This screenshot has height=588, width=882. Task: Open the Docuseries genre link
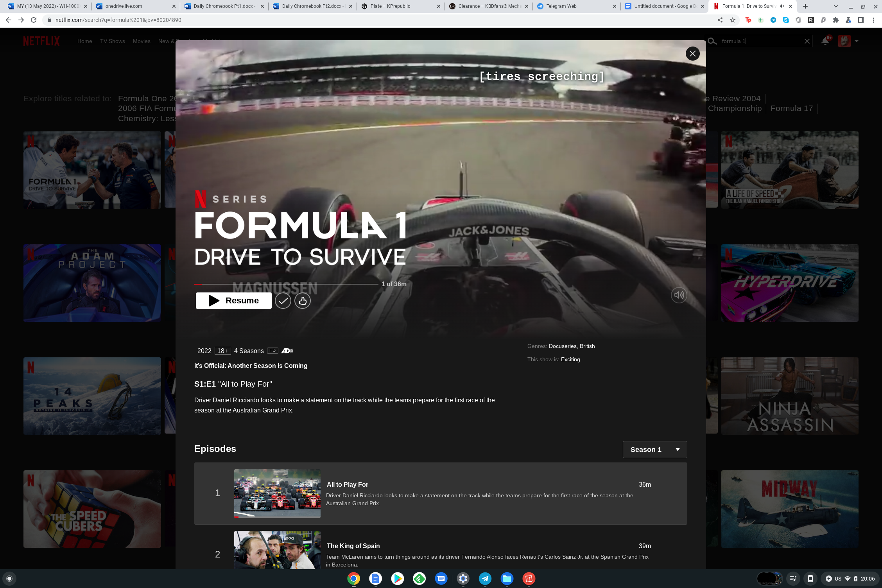click(562, 346)
